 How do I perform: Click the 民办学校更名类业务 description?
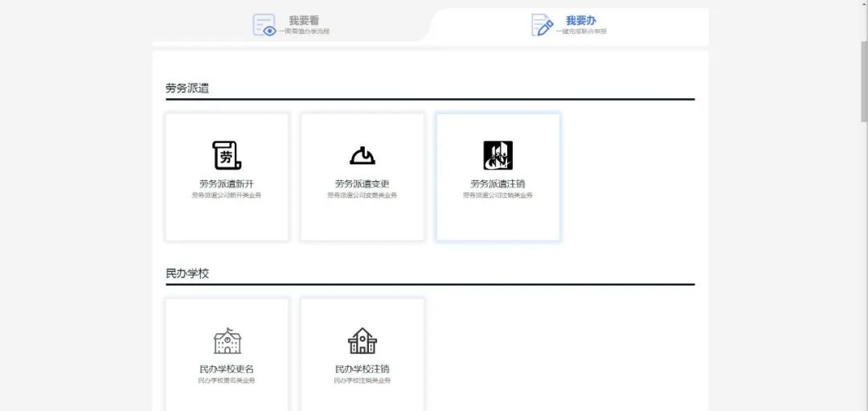point(227,380)
